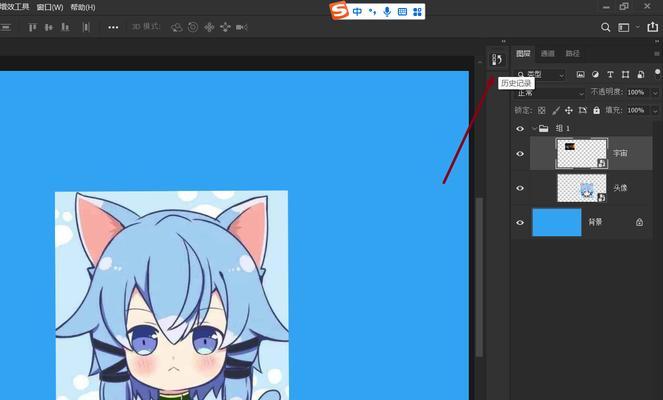
Task: Click the align vertical centers icon
Action: (49, 27)
